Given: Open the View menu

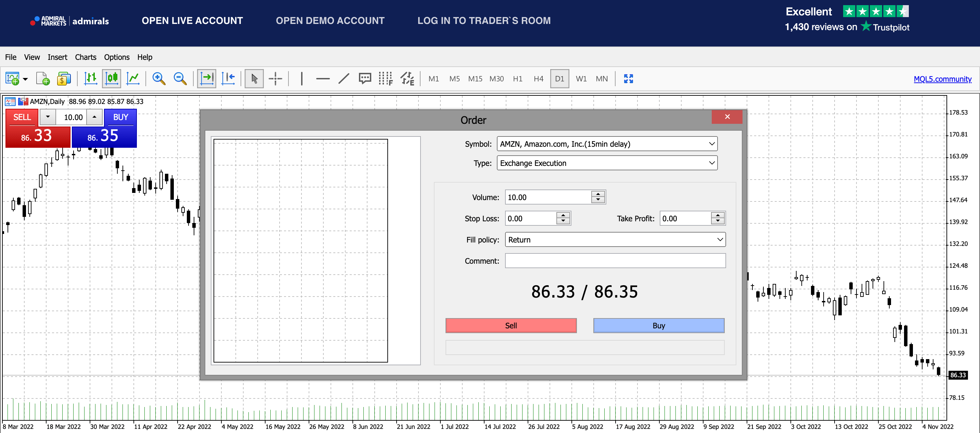Looking at the screenshot, I should [32, 57].
